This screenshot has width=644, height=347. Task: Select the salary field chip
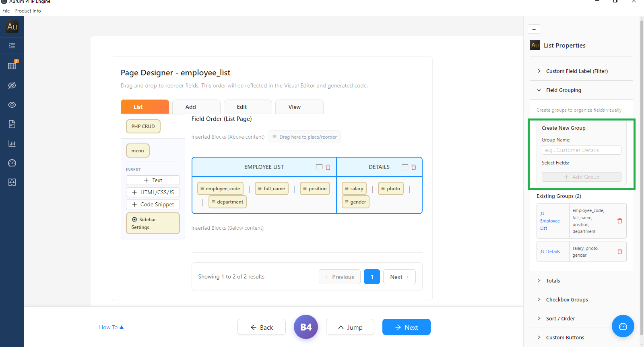pos(354,189)
